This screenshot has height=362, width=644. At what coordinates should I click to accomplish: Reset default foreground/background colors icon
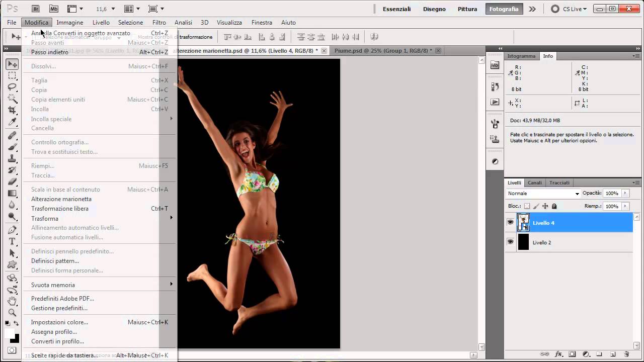click(x=8, y=323)
